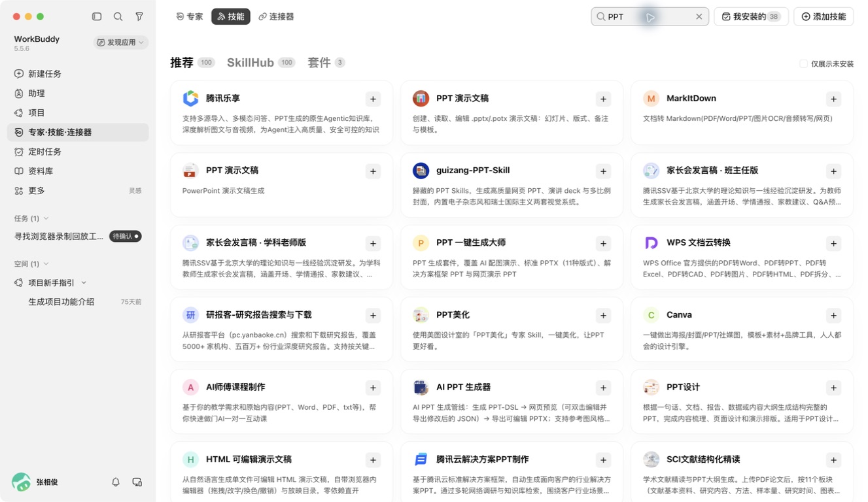The image size is (868, 502).
Task: Add PPT 一键生成大师 with plus
Action: (x=603, y=244)
